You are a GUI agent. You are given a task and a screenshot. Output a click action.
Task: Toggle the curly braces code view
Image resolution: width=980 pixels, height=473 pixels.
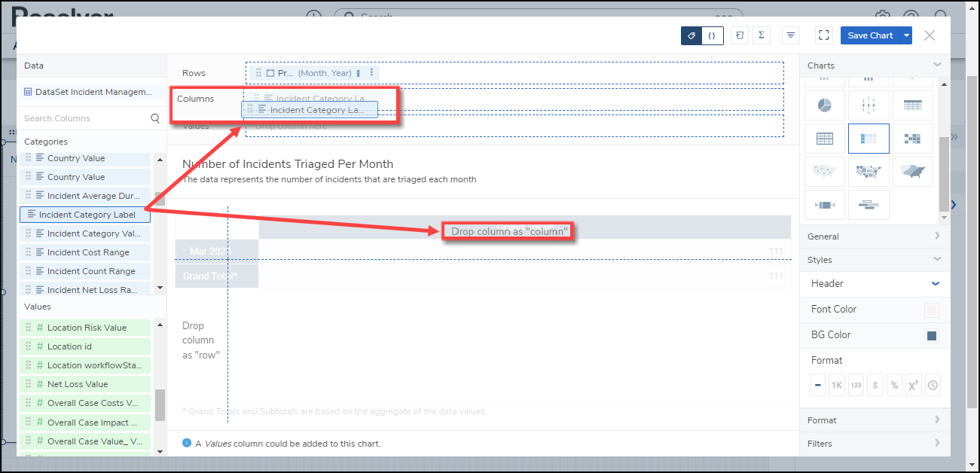pos(713,35)
